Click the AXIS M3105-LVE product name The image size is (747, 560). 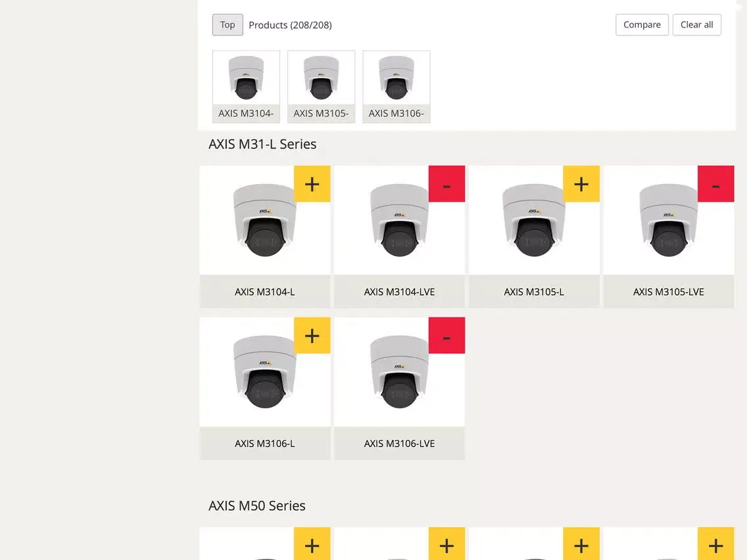pyautogui.click(x=668, y=292)
